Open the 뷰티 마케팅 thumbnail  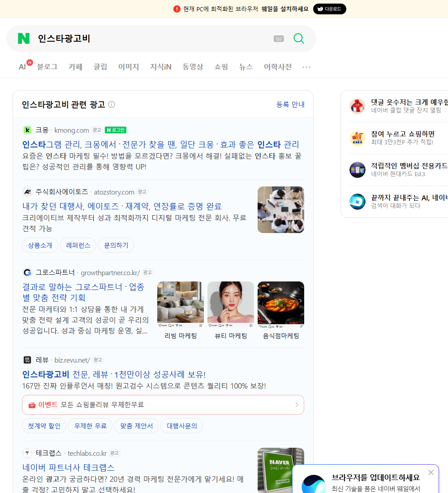click(231, 305)
